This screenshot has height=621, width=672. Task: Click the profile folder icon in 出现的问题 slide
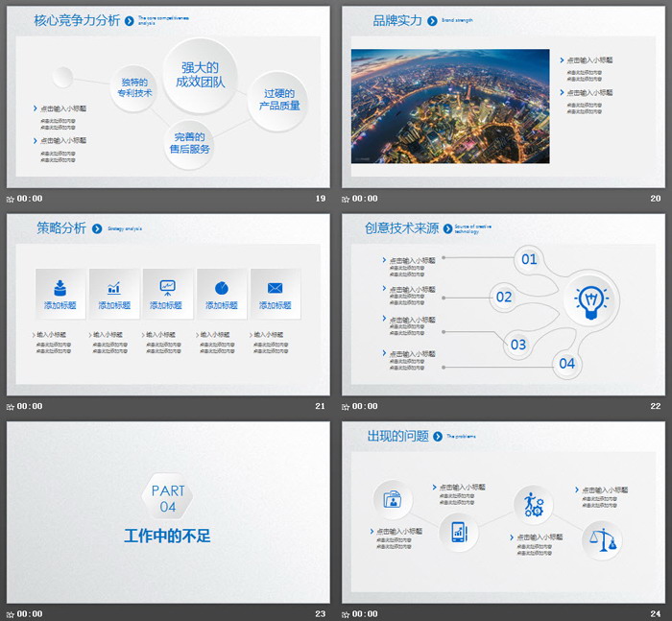pos(393,499)
